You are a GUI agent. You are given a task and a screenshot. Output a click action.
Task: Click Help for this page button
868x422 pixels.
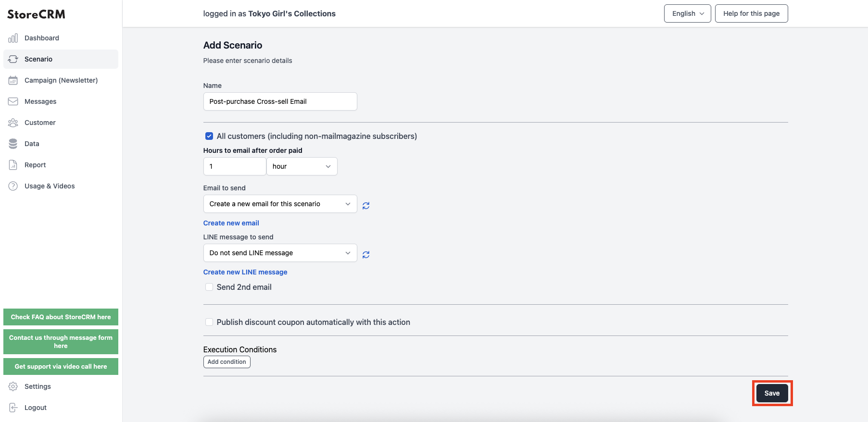(752, 13)
